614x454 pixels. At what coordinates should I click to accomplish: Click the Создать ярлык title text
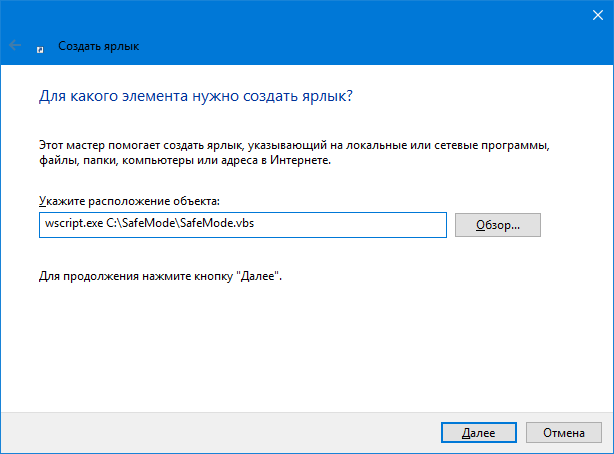click(x=99, y=46)
